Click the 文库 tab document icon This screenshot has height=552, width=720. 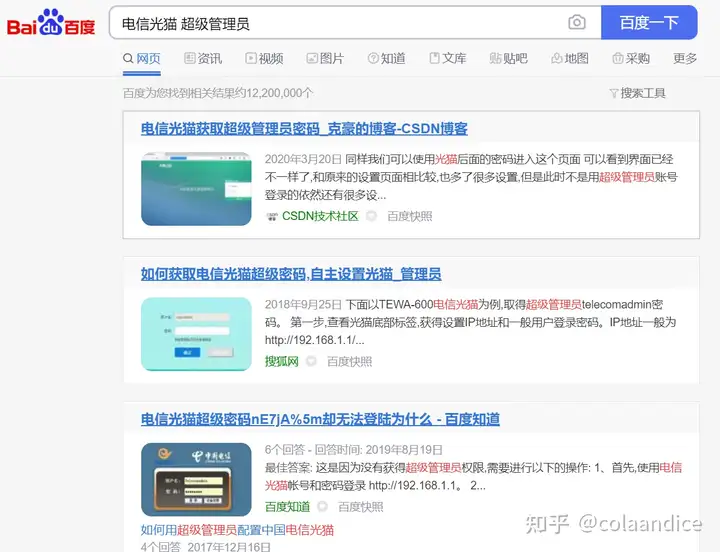point(434,58)
